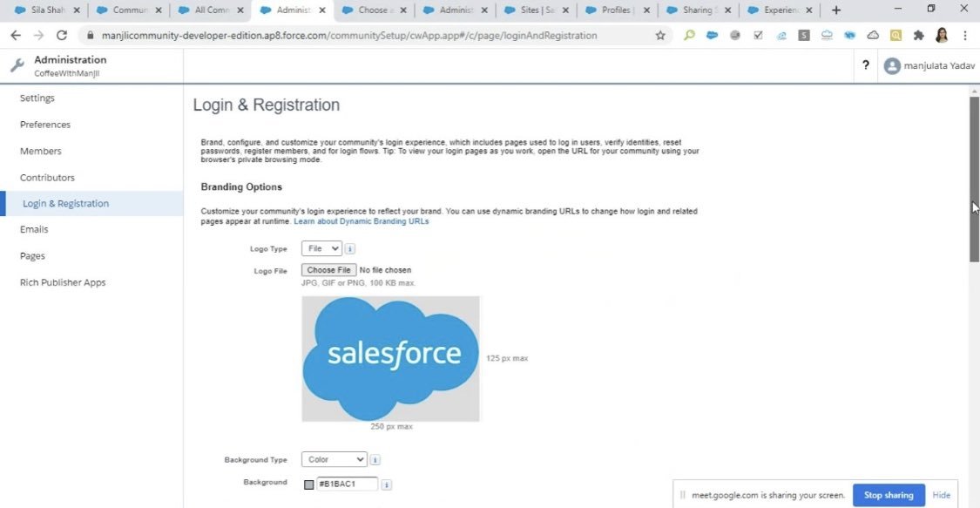Viewport: 980px width, 508px height.
Task: Open the Background Type Color dropdown
Action: click(x=335, y=459)
